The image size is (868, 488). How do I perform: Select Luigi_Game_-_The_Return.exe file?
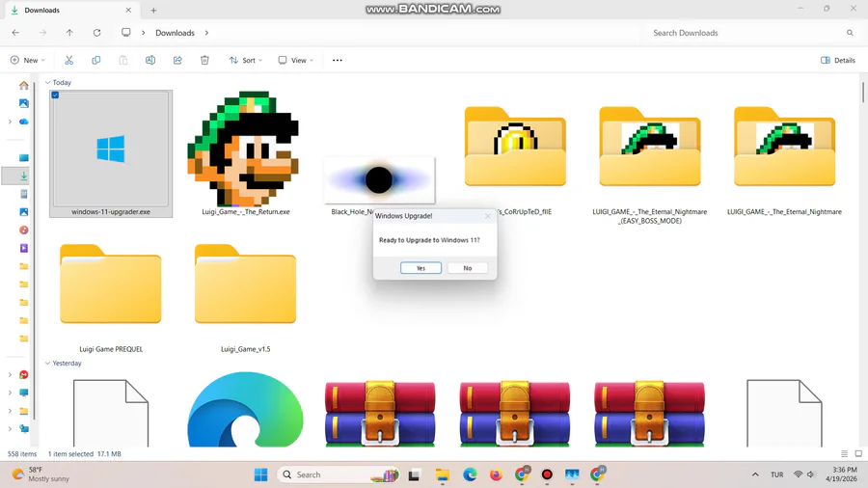coord(245,153)
